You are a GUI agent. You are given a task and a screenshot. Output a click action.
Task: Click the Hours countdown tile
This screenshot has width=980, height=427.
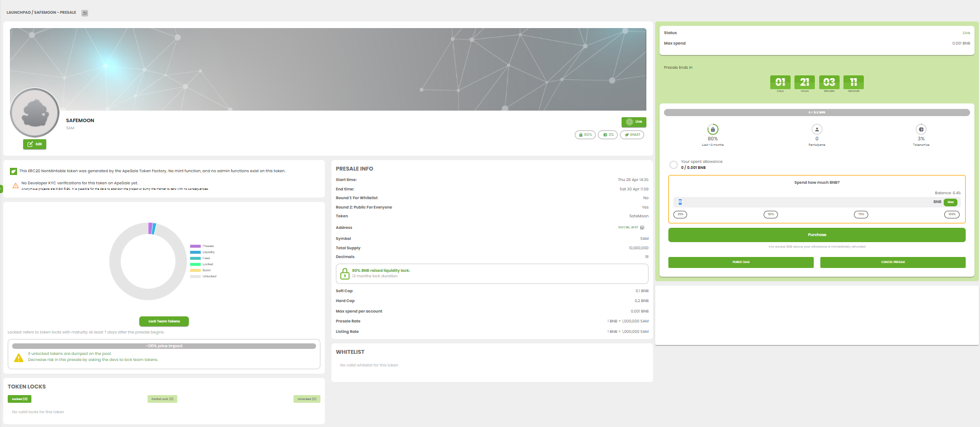point(804,83)
